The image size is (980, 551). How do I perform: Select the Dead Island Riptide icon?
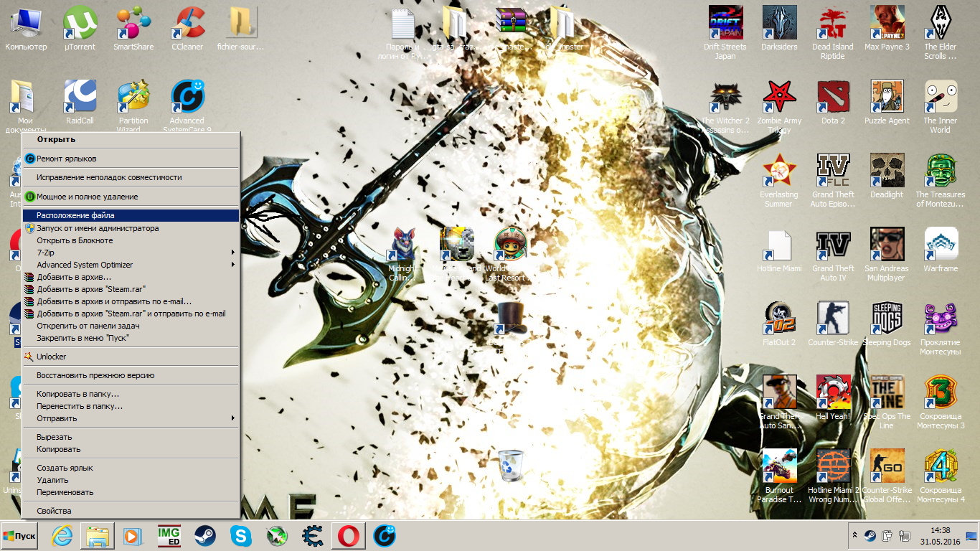click(x=833, y=32)
